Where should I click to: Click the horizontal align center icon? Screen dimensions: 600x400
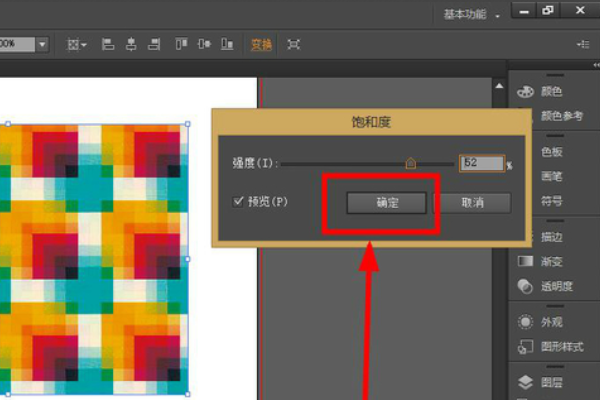pos(131,44)
